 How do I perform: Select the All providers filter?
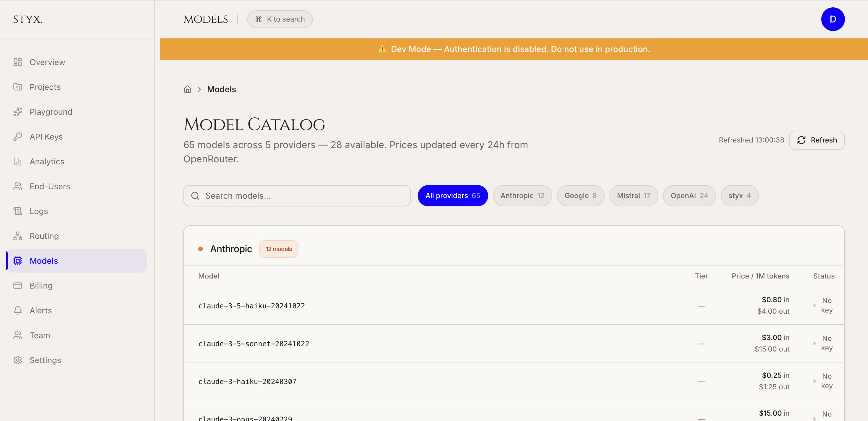pos(453,195)
